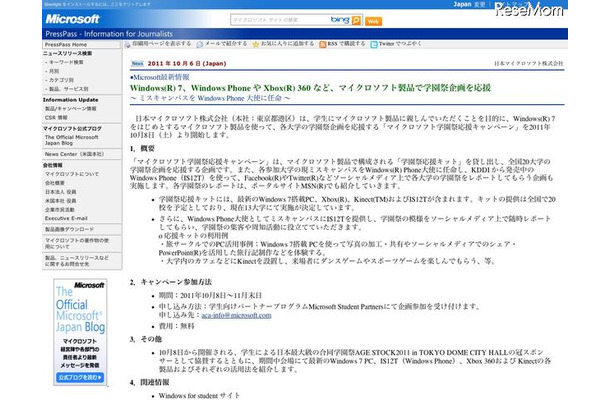Image resolution: width=610 pixels, height=400 pixels.
Task: Open マイクロソフトの著作物の使用について in sidebar
Action: pos(77,244)
